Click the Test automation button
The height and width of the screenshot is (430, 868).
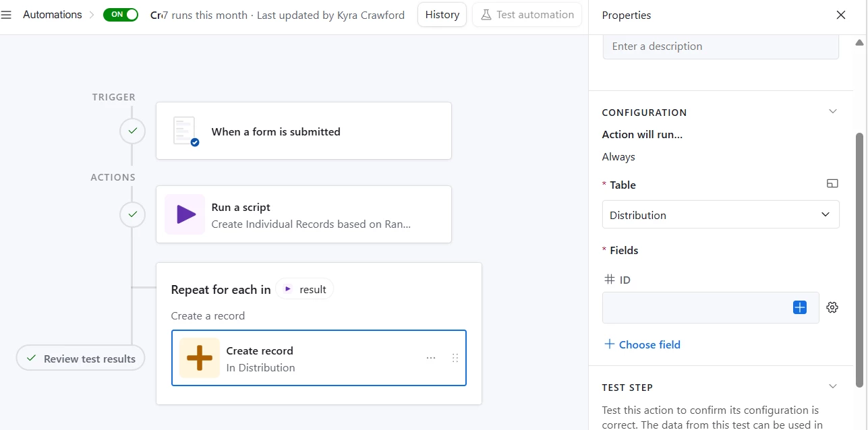coord(527,15)
